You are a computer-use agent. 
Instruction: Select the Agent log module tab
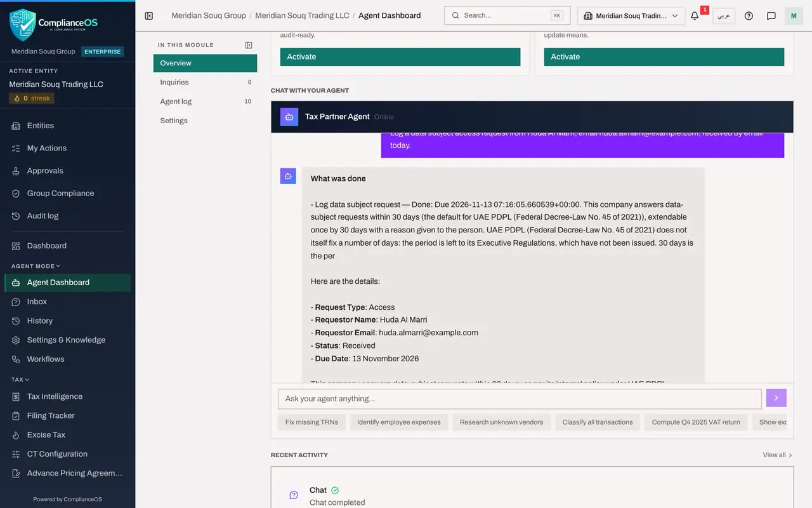pyautogui.click(x=205, y=101)
